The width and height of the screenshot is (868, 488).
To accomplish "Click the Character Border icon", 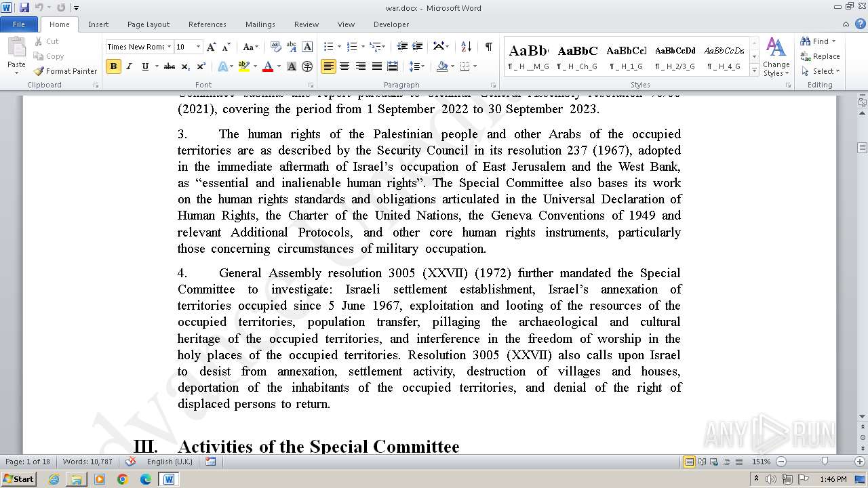I will (x=307, y=47).
